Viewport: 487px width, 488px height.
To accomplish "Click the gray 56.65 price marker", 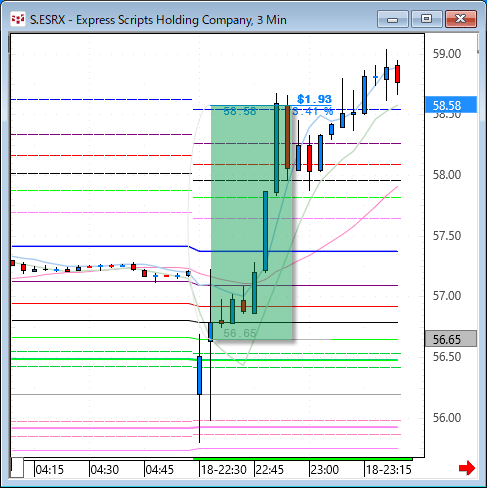I will coord(451,339).
